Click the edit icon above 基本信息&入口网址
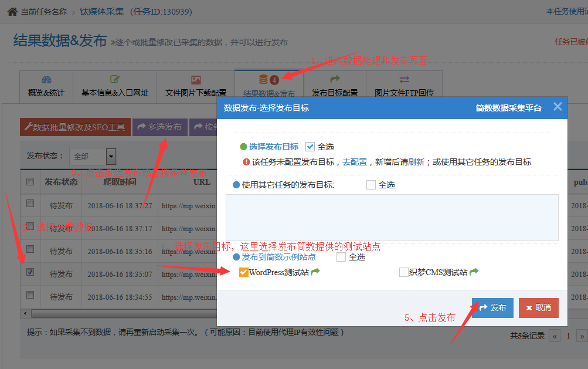Screen dimensions: 588x369 coord(115,79)
